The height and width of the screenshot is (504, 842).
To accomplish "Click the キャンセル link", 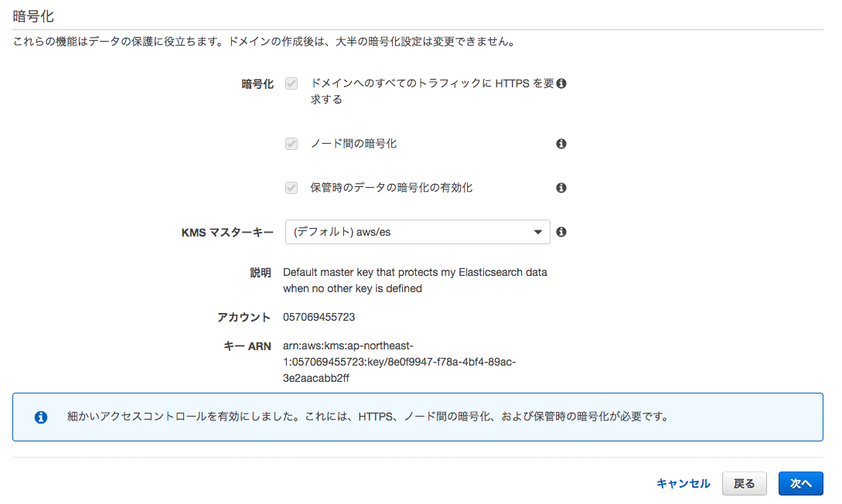I will point(683,483).
